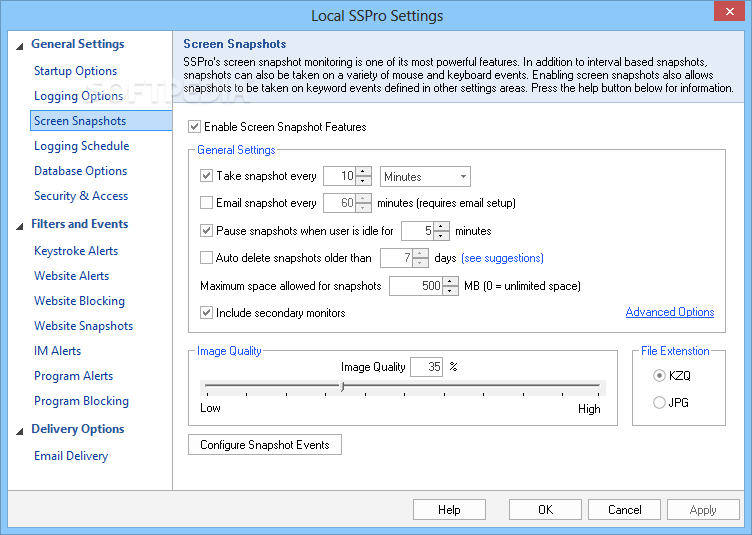Go to Program Alerts settings
This screenshot has width=752, height=535.
coord(73,376)
